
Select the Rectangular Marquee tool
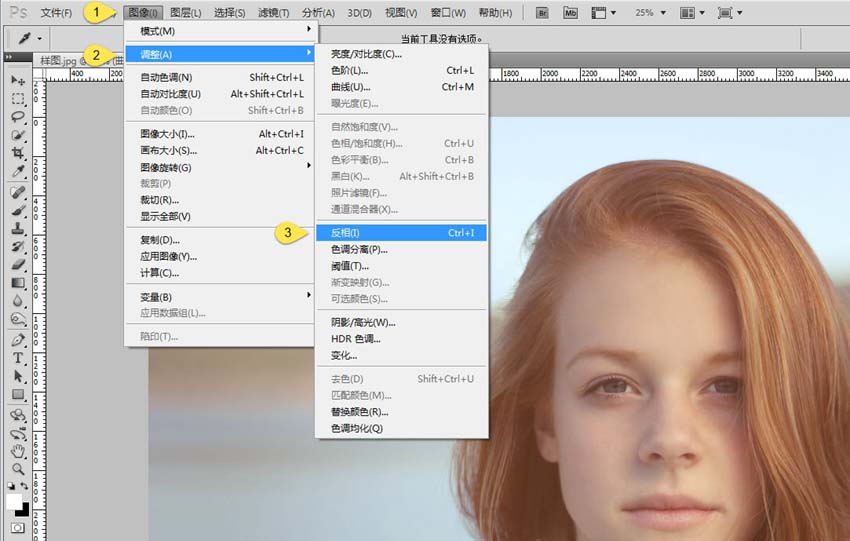point(18,99)
